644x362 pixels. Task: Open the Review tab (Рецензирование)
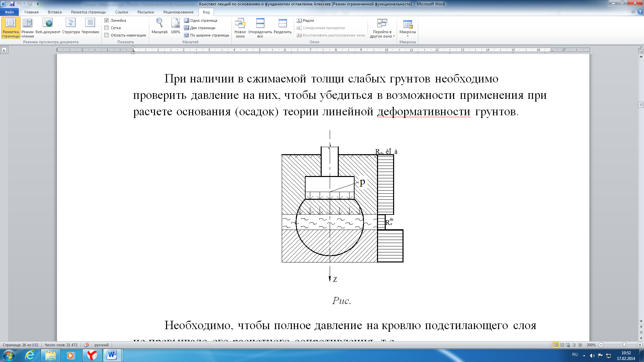[x=178, y=12]
